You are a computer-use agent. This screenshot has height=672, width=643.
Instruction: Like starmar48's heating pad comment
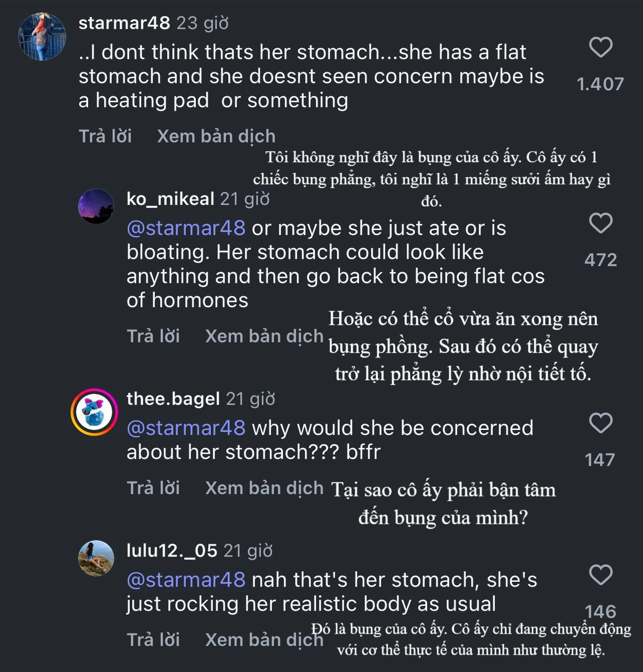coord(600,48)
